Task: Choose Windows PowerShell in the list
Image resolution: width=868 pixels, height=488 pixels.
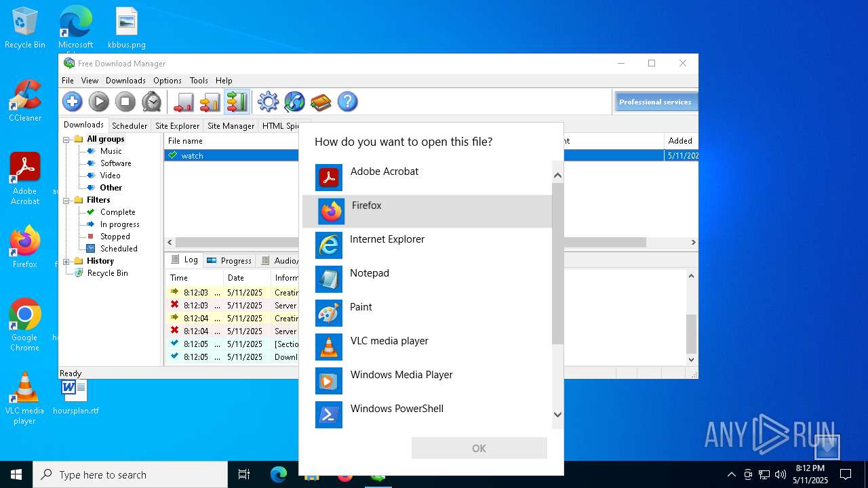Action: [x=427, y=415]
